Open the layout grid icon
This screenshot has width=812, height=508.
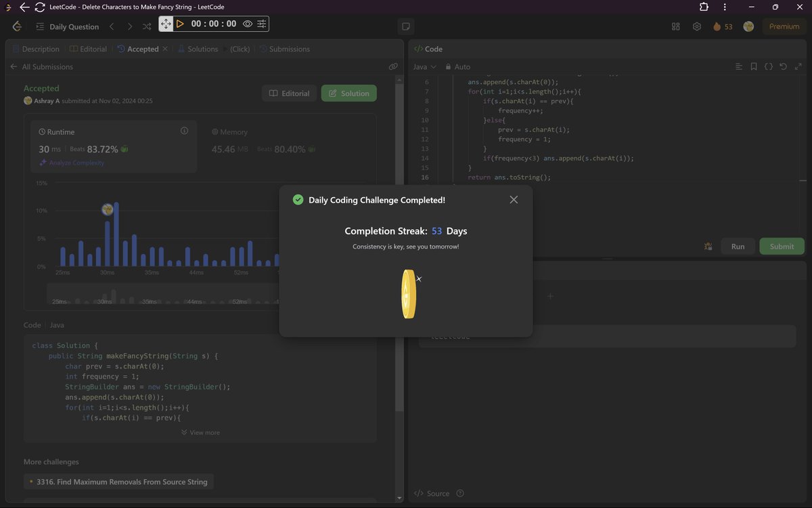[675, 26]
